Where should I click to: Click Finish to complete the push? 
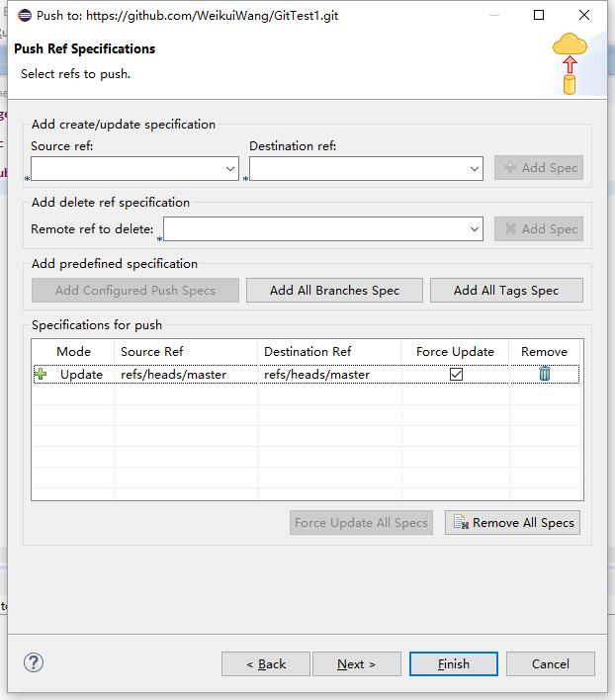pos(453,663)
